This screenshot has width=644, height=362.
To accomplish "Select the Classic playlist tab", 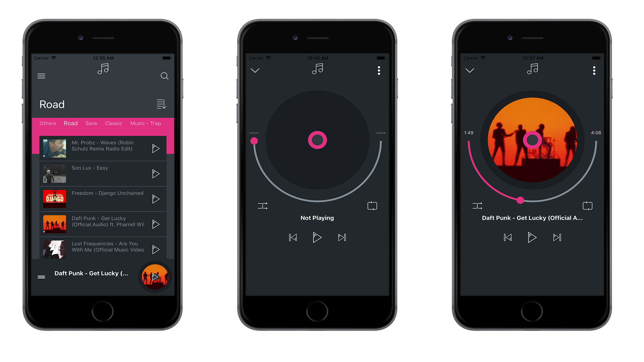I will pyautogui.click(x=113, y=123).
